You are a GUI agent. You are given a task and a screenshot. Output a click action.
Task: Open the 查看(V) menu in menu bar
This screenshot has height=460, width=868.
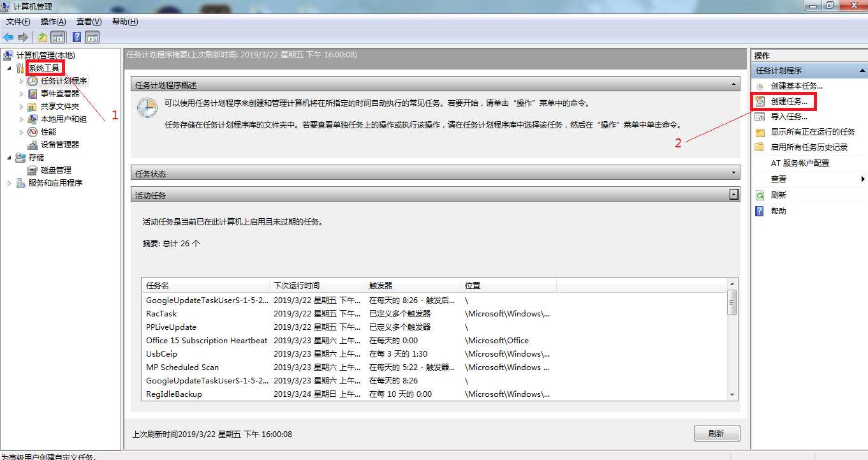(89, 22)
